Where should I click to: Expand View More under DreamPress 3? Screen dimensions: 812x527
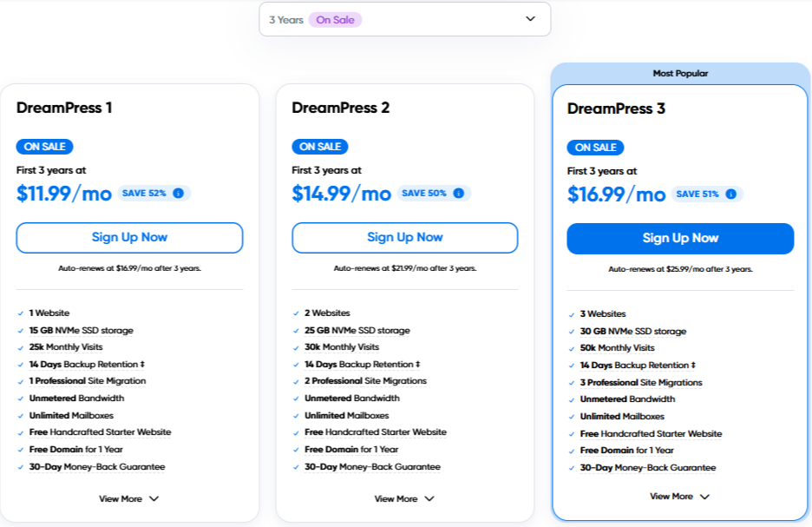pyautogui.click(x=680, y=497)
